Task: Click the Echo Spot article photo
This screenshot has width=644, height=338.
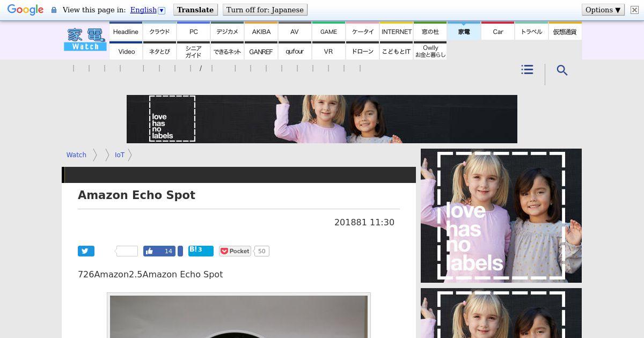Action: (239, 317)
